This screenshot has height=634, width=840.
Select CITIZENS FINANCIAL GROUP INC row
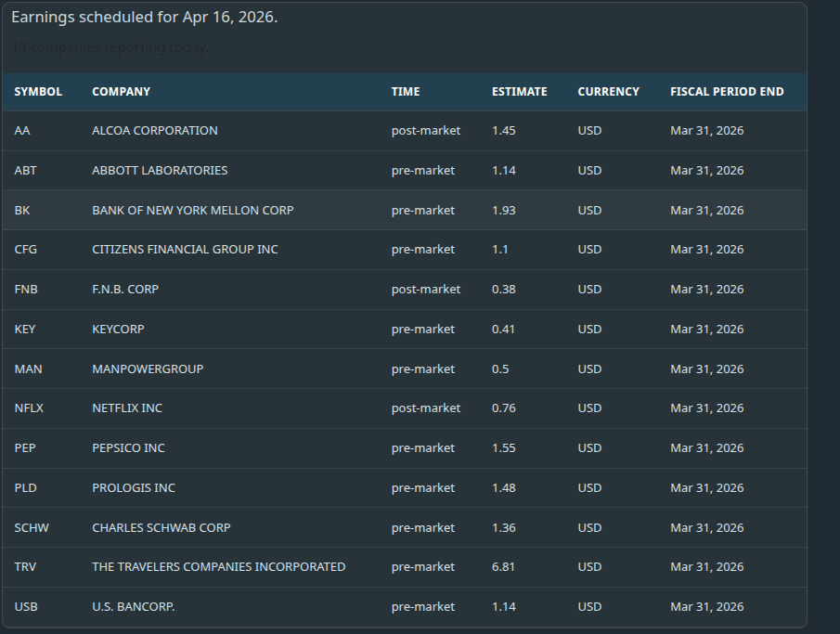coord(185,250)
